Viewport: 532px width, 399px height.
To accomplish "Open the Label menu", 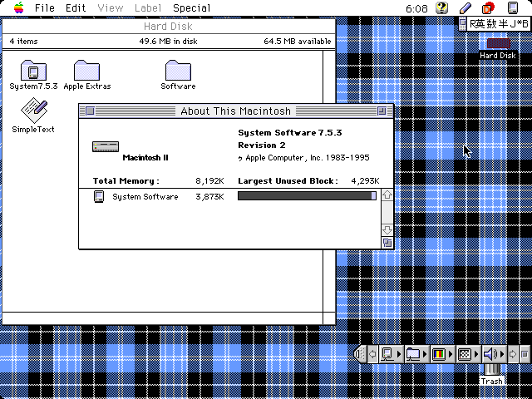I will (148, 7).
